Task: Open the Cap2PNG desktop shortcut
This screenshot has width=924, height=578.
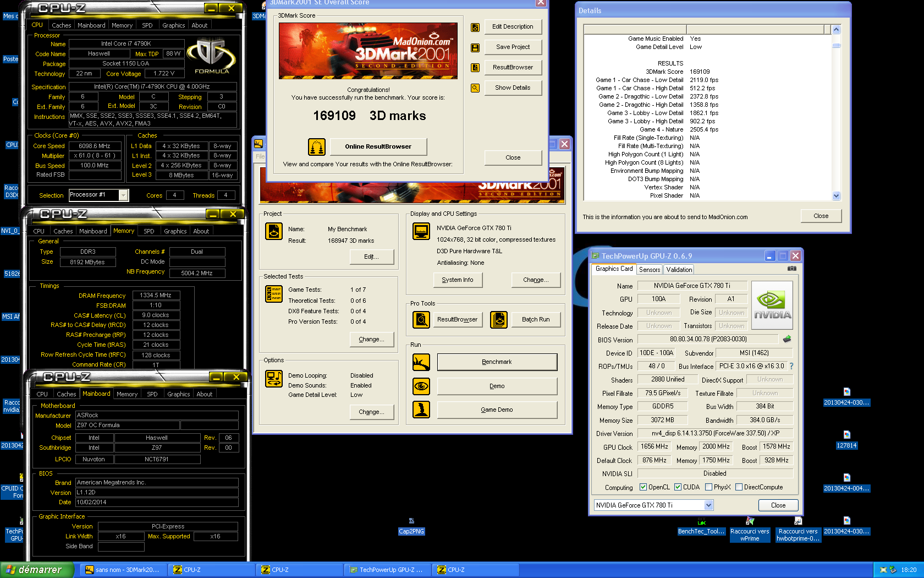Action: [411, 526]
